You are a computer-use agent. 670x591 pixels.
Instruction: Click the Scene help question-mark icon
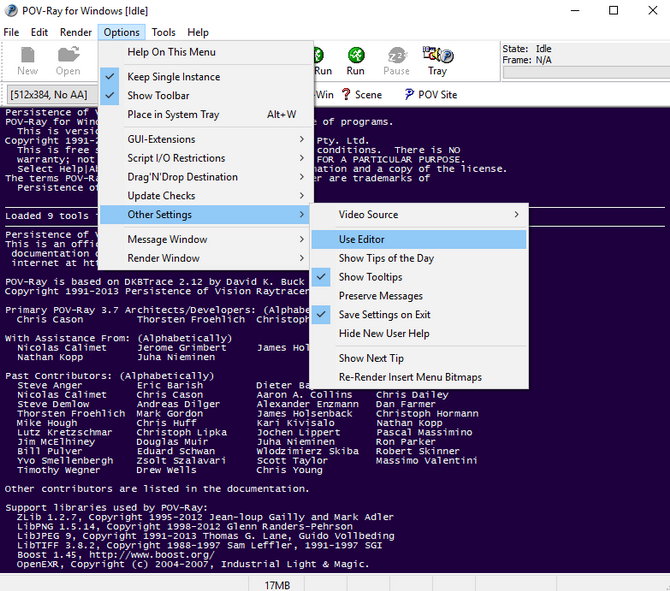tap(346, 94)
